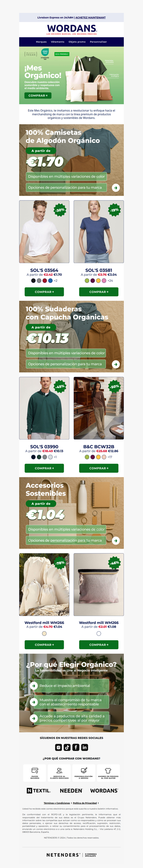Open the Facebook social icon
143x868 pixels.
(x=76, y=747)
